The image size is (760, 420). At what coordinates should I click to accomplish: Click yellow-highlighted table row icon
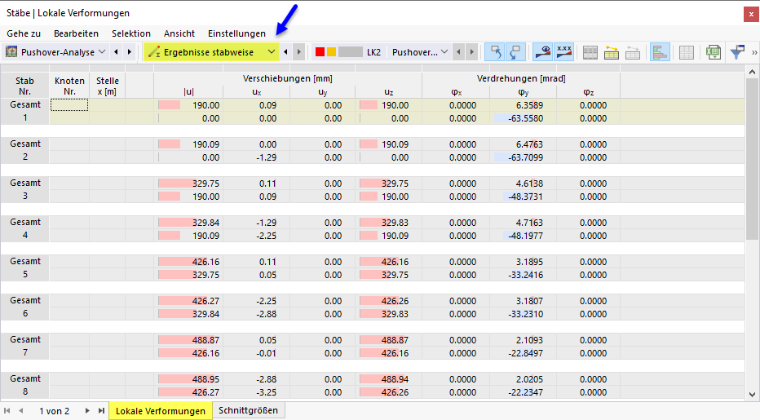pyautogui.click(x=611, y=52)
